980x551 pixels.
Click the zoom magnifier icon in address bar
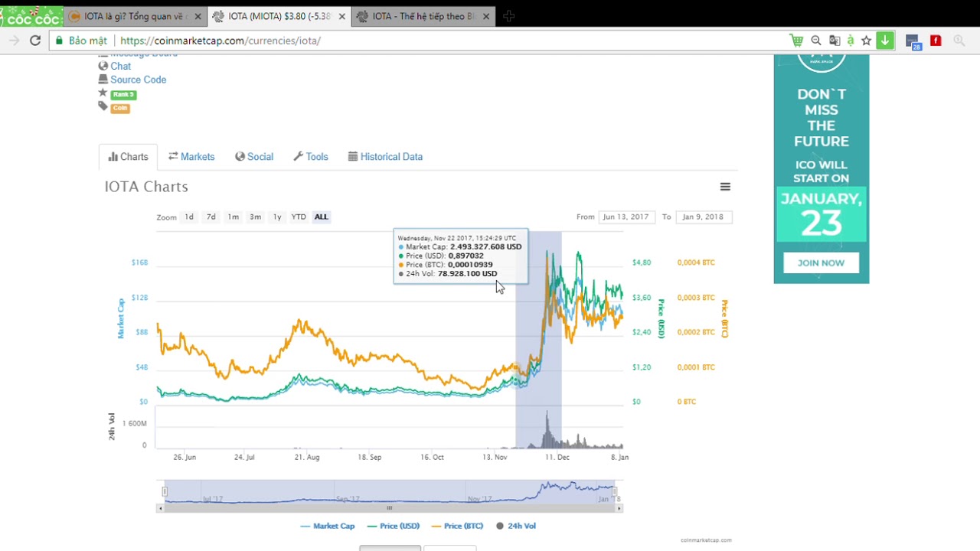(816, 41)
